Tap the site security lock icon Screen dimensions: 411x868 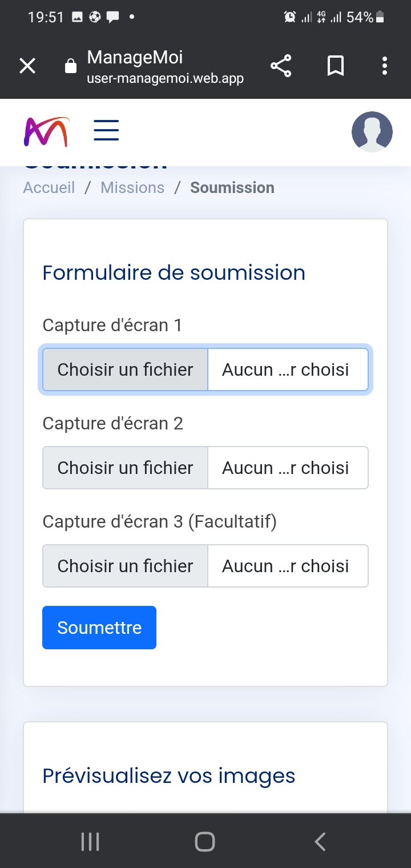(x=71, y=66)
